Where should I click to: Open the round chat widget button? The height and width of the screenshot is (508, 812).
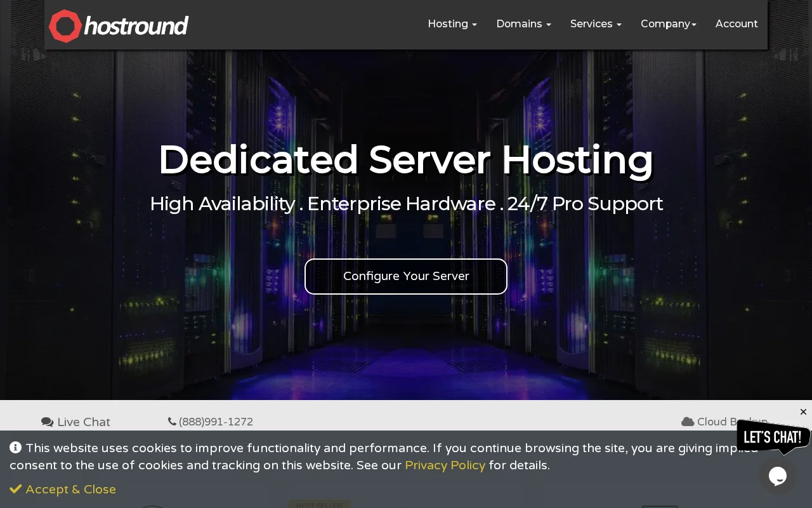pyautogui.click(x=778, y=476)
